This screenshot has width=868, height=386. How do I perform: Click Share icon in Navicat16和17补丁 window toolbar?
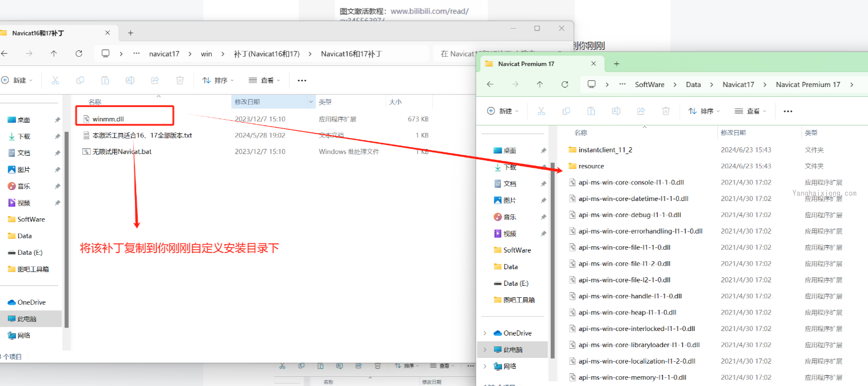click(x=155, y=80)
